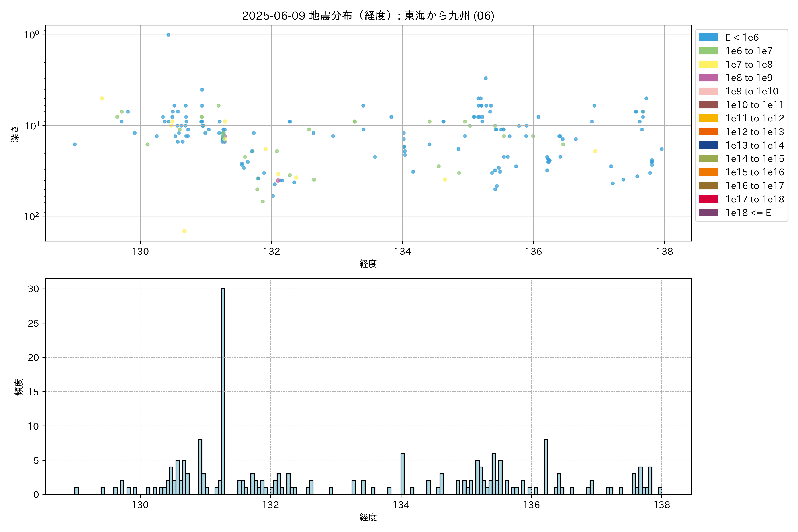
Task: Click the 1e11 to 1e12 legend label
Action: tap(755, 118)
